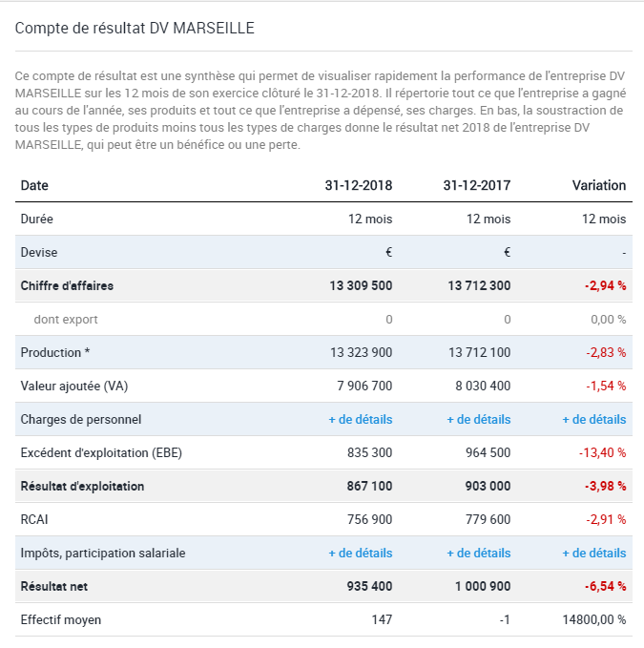Open Variation details link for Charges de personnel

(594, 420)
